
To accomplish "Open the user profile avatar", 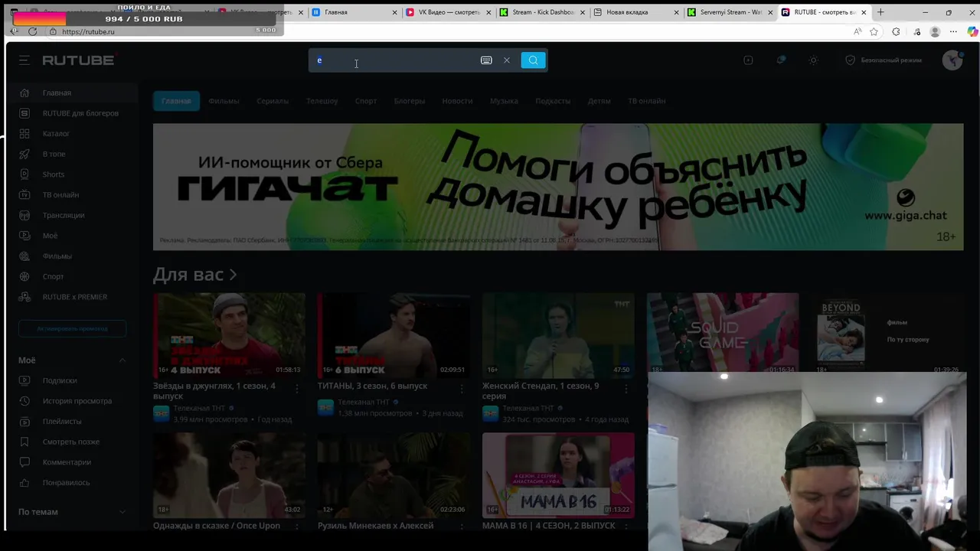I will [952, 60].
